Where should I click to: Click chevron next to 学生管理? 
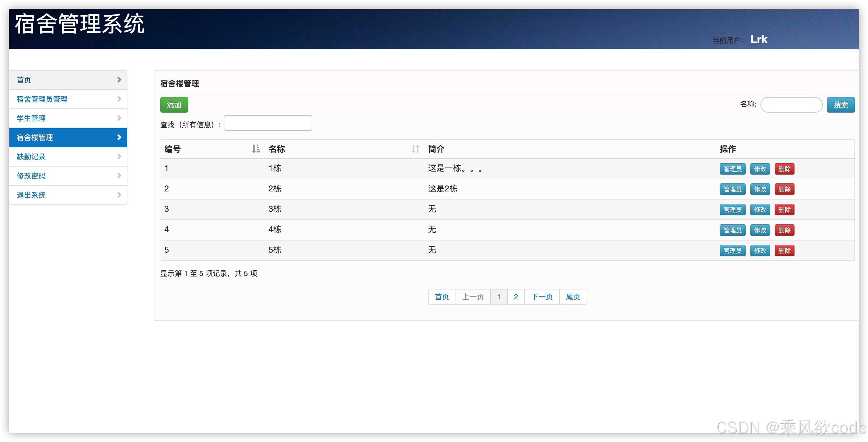119,118
